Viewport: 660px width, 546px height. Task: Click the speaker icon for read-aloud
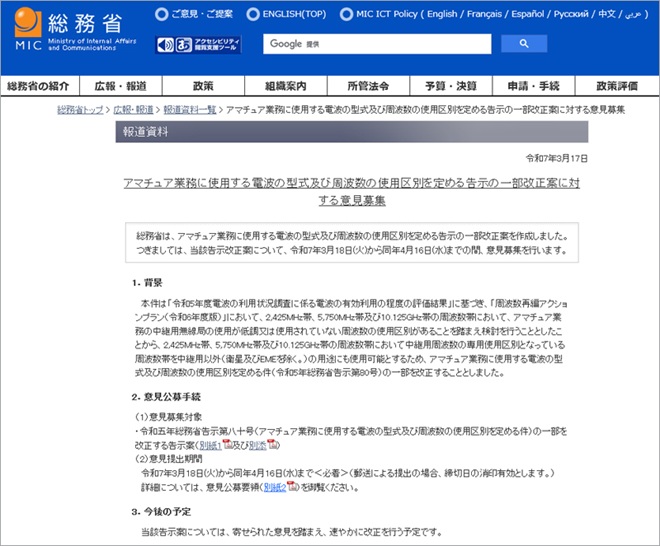click(x=165, y=45)
